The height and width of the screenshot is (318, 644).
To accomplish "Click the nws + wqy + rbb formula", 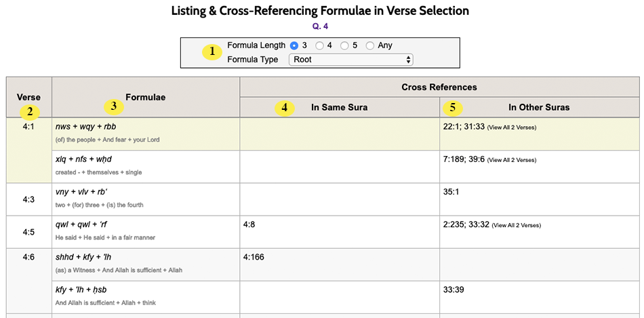I will (x=86, y=127).
